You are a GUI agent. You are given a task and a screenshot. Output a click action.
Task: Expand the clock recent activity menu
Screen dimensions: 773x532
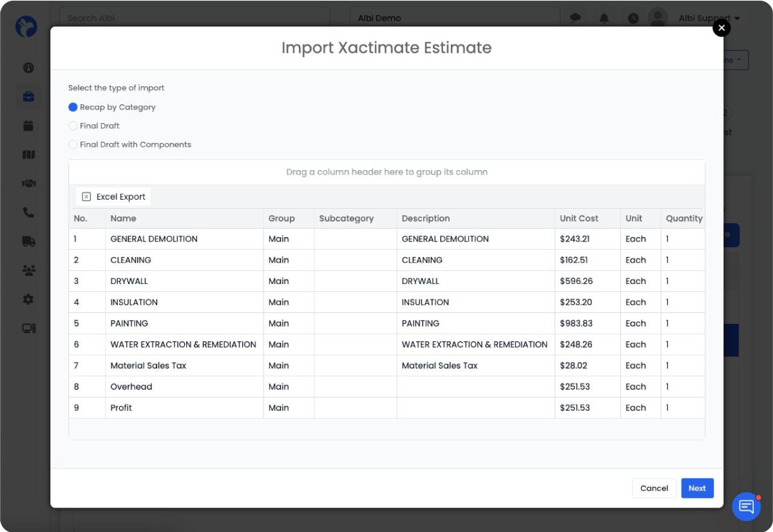(633, 18)
